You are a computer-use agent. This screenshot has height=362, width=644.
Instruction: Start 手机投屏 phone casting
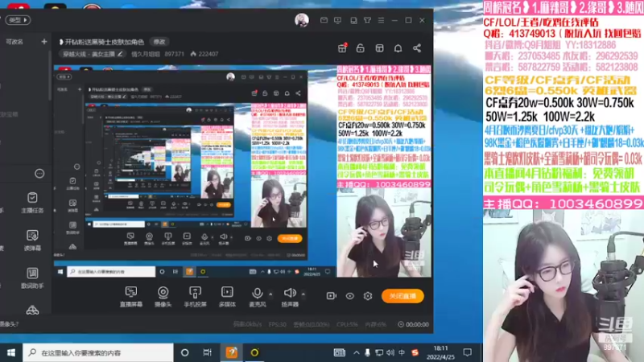(195, 297)
